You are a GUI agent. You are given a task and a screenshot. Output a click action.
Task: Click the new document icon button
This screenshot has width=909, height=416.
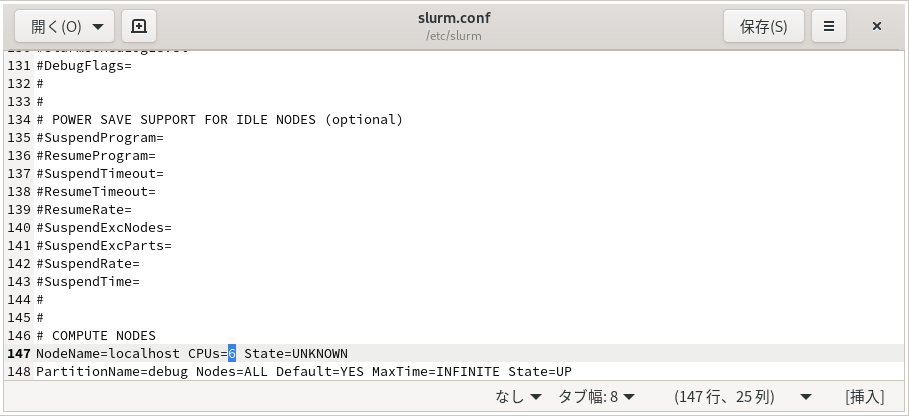tap(139, 26)
